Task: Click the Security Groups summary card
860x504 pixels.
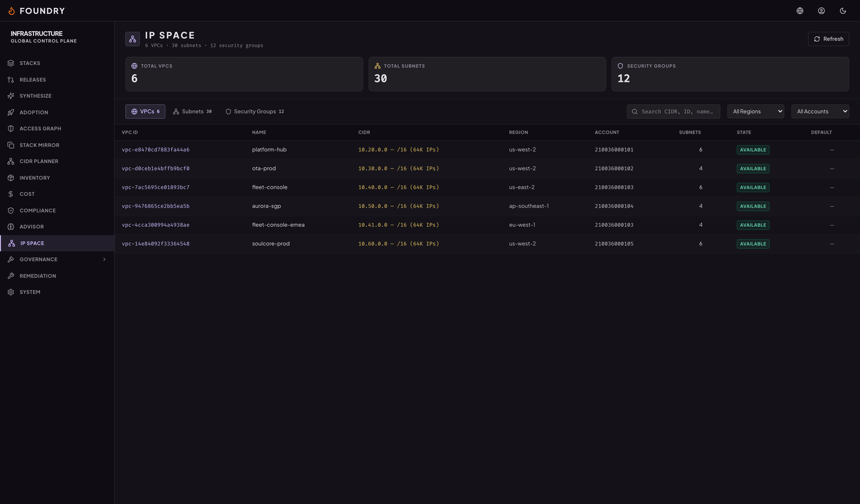Action: (730, 74)
